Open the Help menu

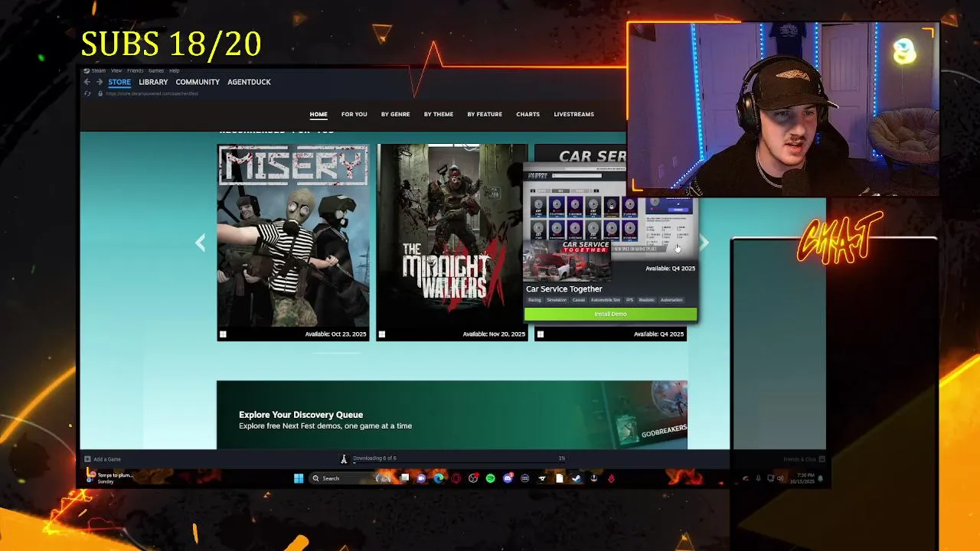tap(174, 70)
